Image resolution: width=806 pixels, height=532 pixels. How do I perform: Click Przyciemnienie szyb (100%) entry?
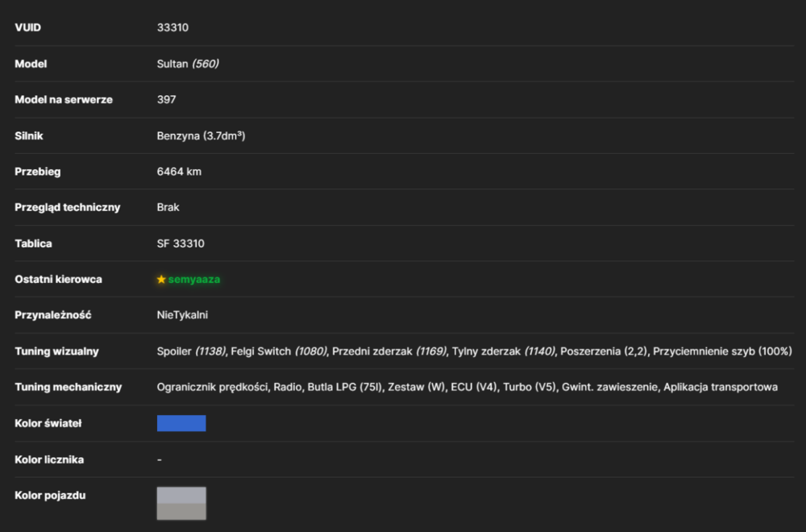723,351
